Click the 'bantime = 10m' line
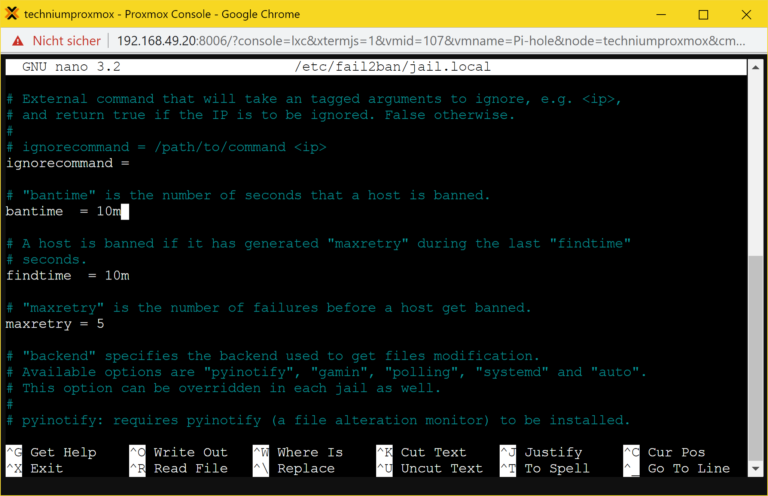Screen dimensions: 768x496 [62, 212]
